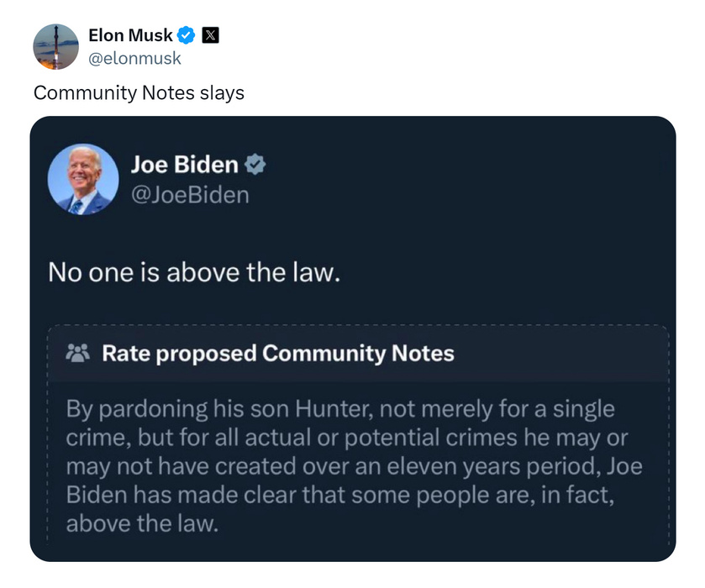This screenshot has height=588, width=705.
Task: Click the note's final line "above the law."
Action: tap(141, 523)
